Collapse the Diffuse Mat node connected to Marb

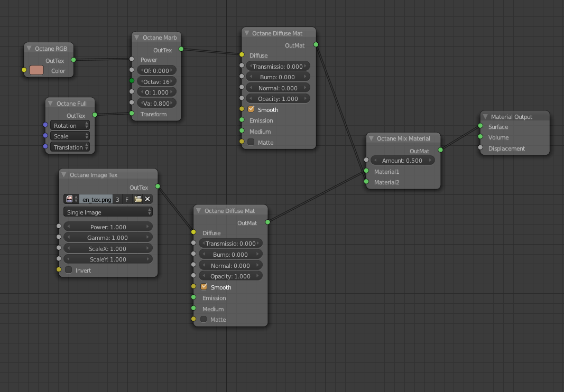[247, 33]
